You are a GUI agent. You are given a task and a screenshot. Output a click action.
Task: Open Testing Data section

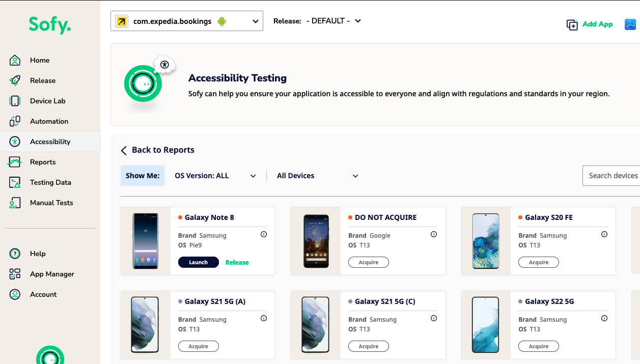tap(50, 182)
